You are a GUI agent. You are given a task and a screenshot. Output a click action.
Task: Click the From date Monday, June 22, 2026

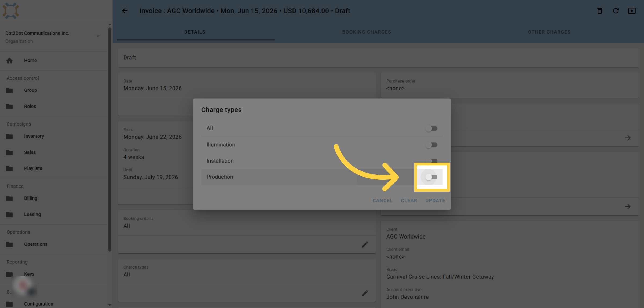(x=152, y=137)
